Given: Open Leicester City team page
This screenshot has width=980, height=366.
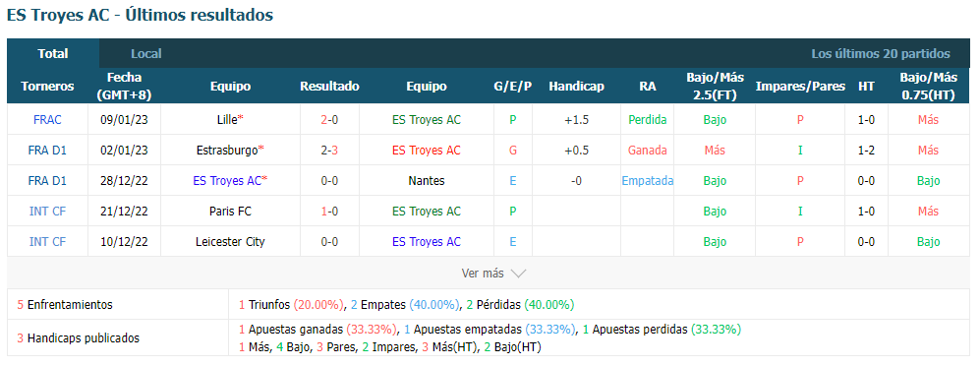Looking at the screenshot, I should [230, 241].
